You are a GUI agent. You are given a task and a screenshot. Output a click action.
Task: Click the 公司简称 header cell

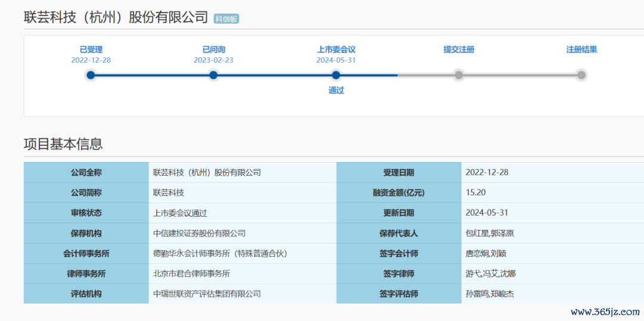click(x=86, y=193)
